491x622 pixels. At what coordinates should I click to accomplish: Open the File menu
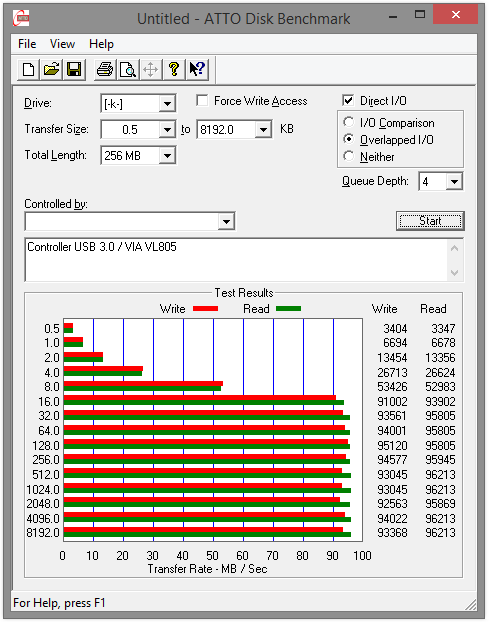(x=27, y=44)
